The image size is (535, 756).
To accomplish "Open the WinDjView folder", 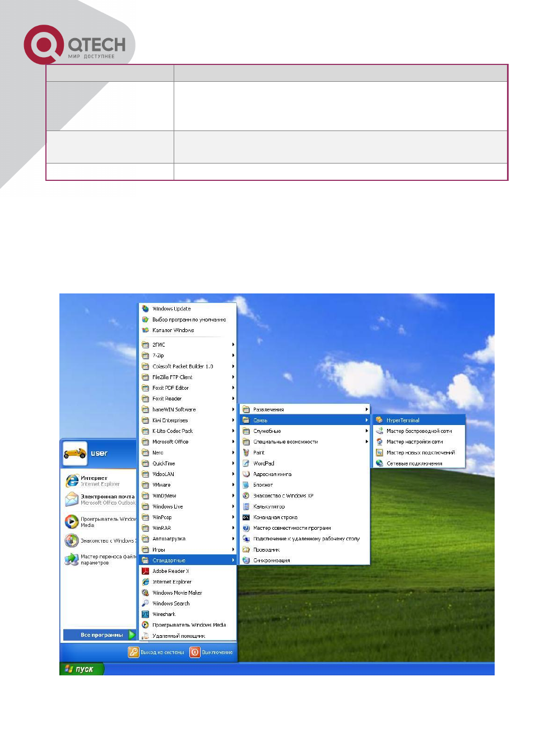I will (x=188, y=496).
